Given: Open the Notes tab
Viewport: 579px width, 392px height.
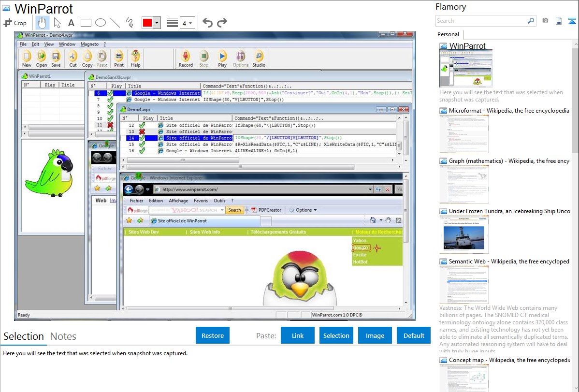Looking at the screenshot, I should [63, 336].
